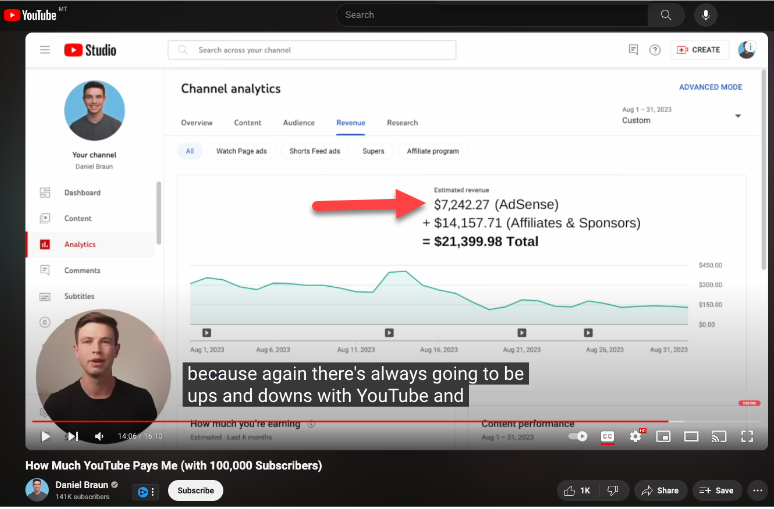
Task: Click the YouTube logo home link
Action: tap(31, 15)
